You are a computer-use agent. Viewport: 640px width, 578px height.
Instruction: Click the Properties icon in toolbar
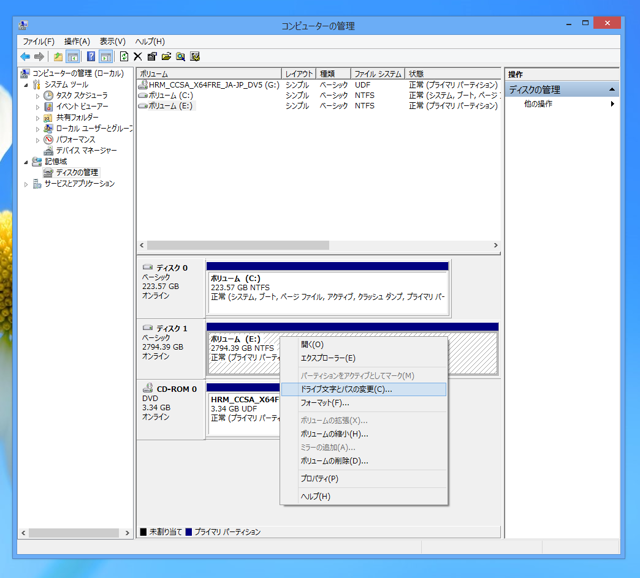[x=152, y=57]
